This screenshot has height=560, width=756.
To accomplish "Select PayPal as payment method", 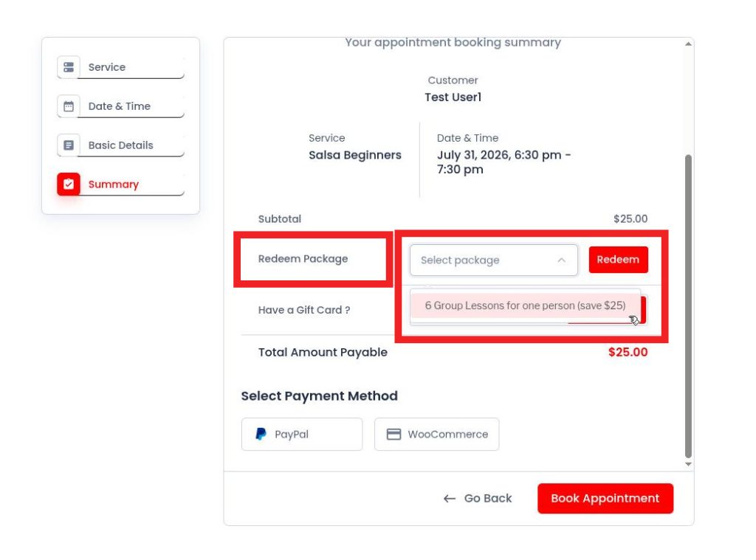I will pos(302,435).
